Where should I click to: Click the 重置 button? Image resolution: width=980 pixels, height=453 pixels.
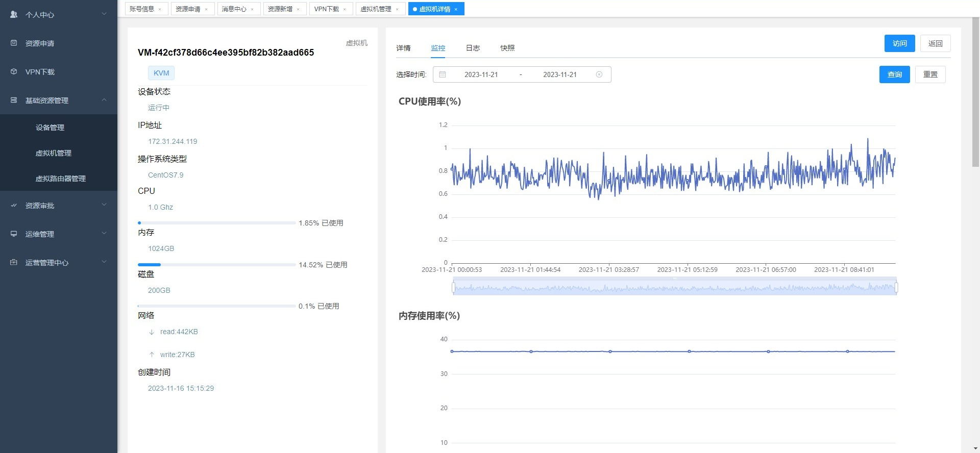click(x=930, y=74)
